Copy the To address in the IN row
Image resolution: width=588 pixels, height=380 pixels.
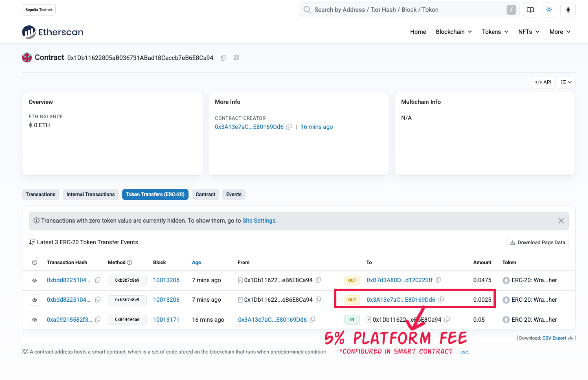(447, 320)
